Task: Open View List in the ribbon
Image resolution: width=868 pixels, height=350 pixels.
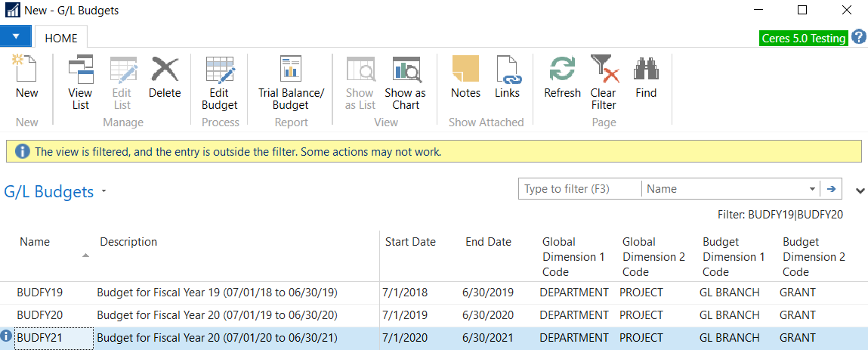Action: [80, 82]
